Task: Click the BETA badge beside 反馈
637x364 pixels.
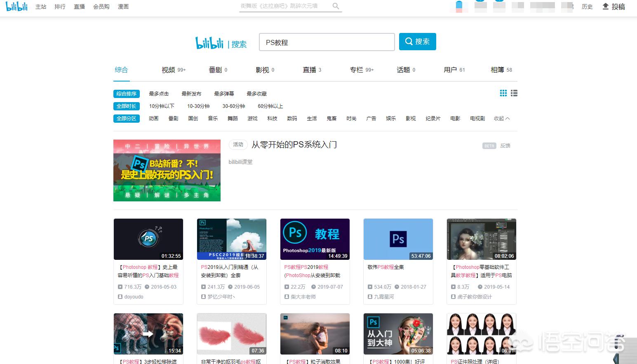Action: pyautogui.click(x=489, y=146)
